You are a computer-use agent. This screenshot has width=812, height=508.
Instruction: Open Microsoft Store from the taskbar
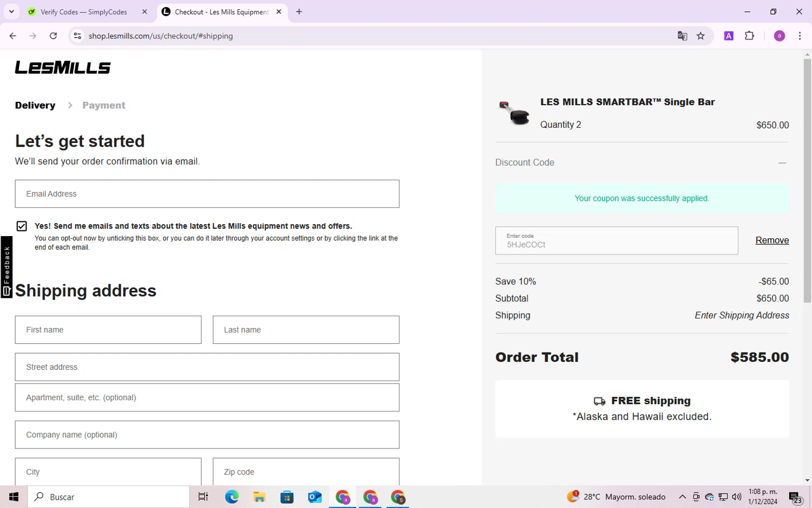(287, 497)
